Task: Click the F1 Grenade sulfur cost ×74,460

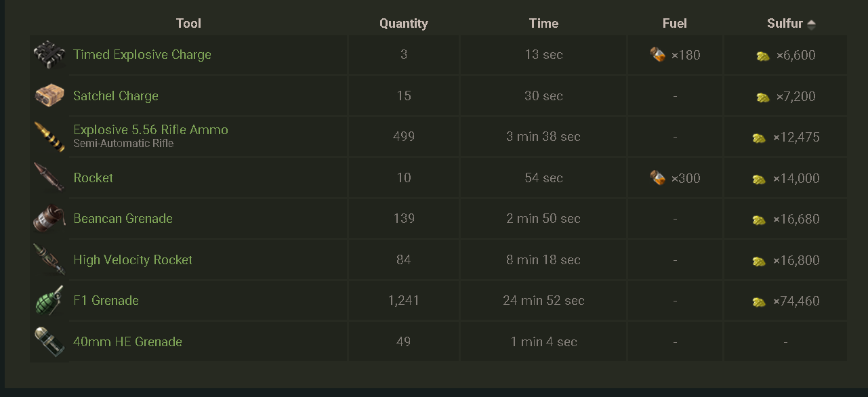Action: [795, 301]
